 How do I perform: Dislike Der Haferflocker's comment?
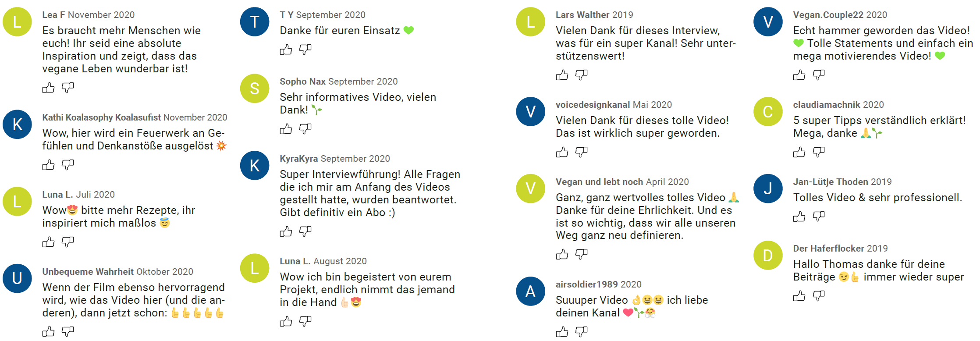click(x=818, y=296)
